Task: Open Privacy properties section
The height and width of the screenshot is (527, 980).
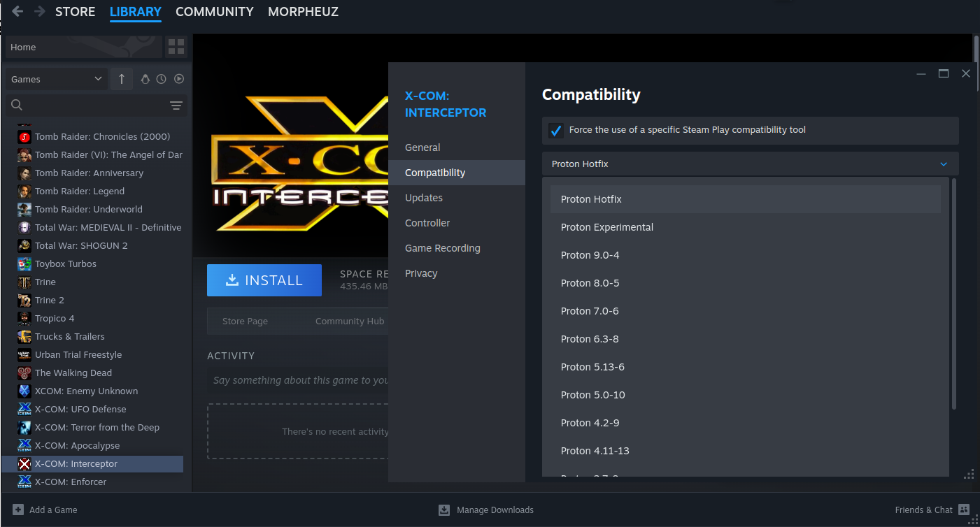Action: click(x=457, y=273)
